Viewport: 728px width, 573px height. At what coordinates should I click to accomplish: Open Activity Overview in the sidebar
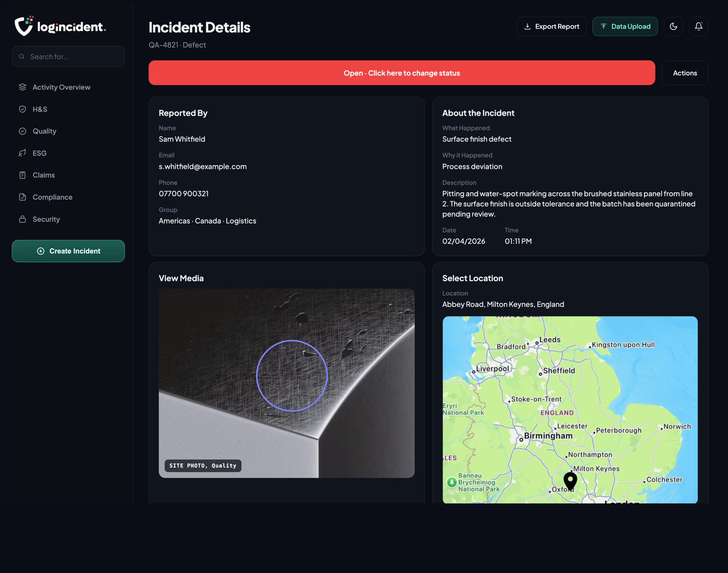coord(68,87)
